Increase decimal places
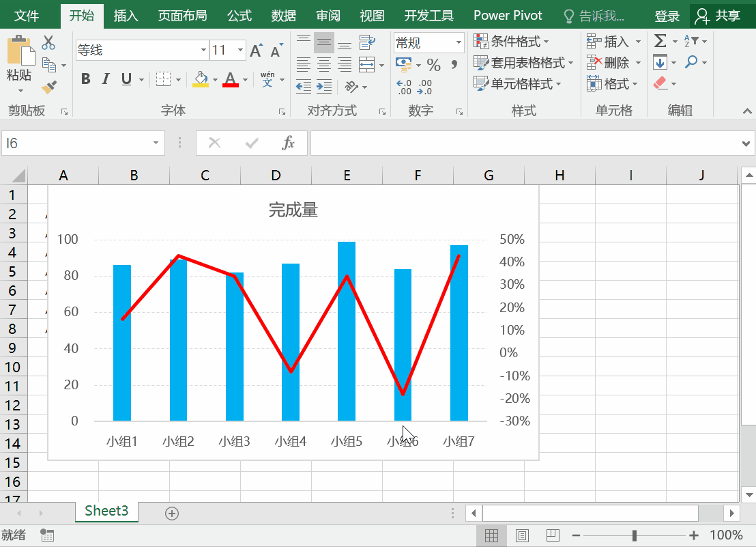The width and height of the screenshot is (756, 547). 404,87
